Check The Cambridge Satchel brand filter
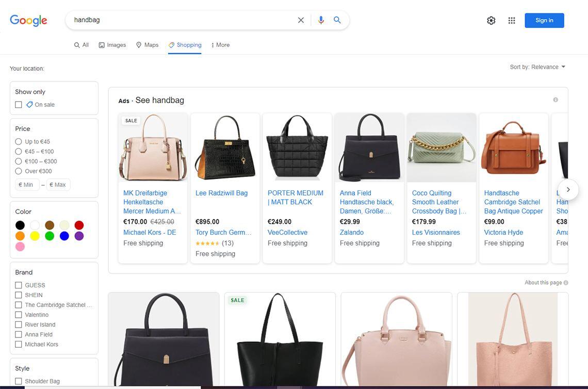The image size is (588, 389). coord(19,305)
